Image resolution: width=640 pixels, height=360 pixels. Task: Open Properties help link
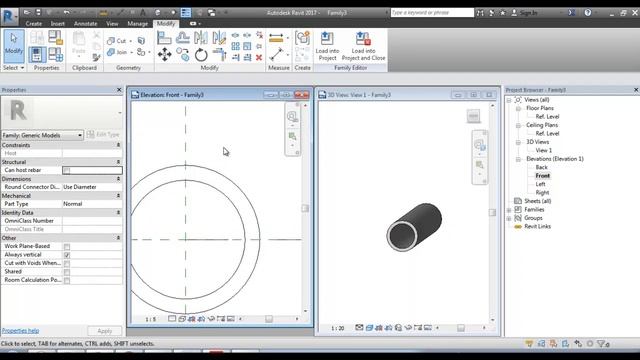click(20, 331)
